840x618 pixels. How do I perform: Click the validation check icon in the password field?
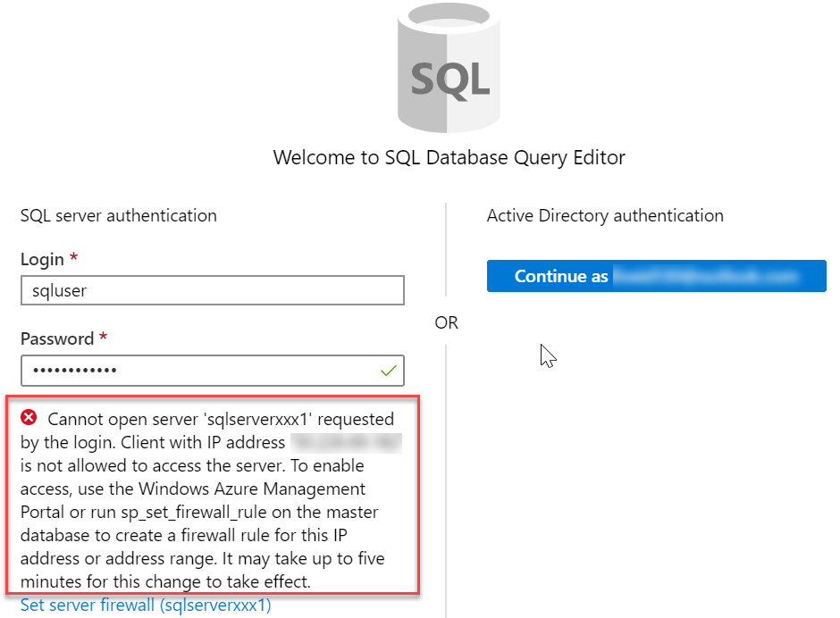[388, 371]
